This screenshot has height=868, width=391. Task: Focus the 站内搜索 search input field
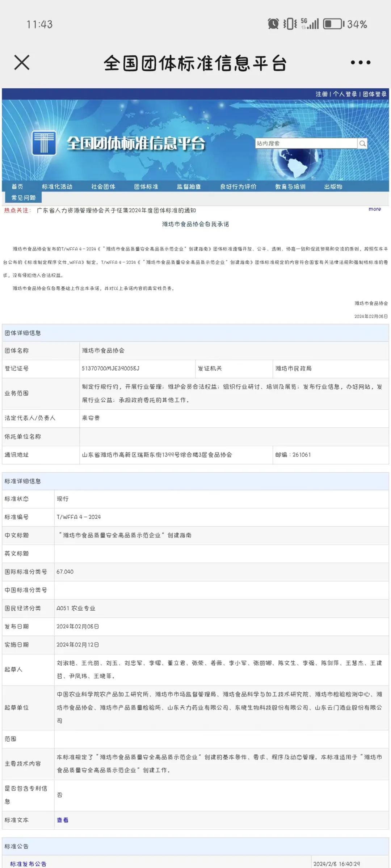point(306,143)
